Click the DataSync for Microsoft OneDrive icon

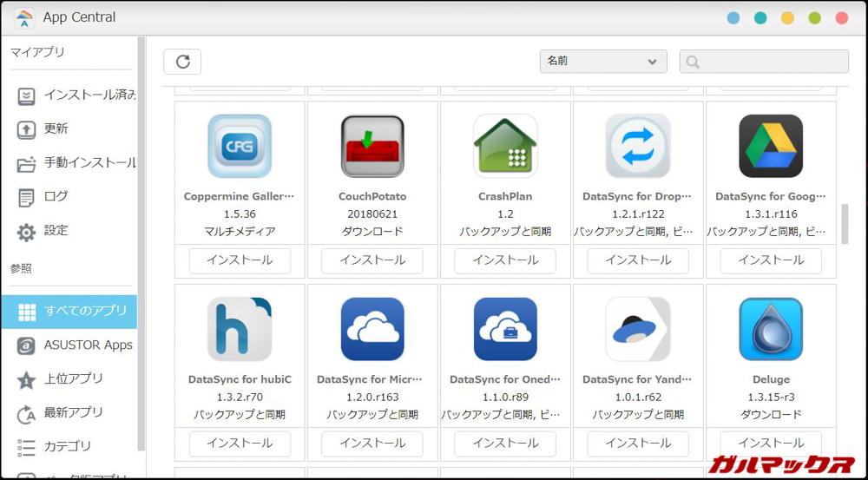pyautogui.click(x=372, y=329)
